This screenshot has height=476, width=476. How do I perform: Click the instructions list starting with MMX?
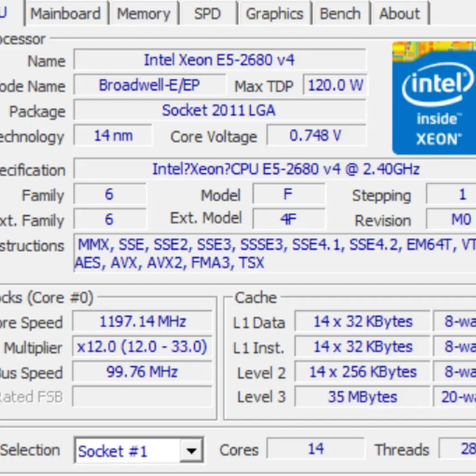(x=275, y=253)
